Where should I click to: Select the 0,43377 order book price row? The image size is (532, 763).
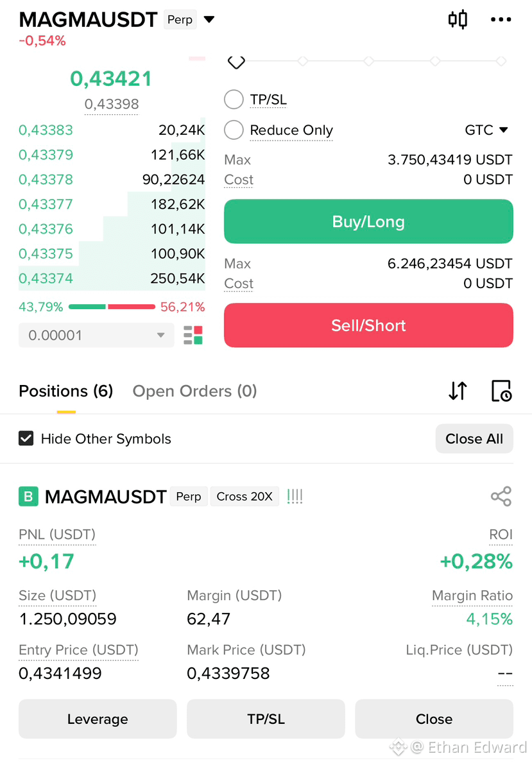[x=112, y=204]
